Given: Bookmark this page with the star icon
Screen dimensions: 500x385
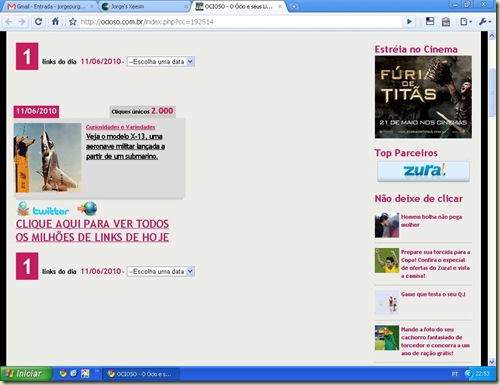Looking at the screenshot, I should coord(72,22).
